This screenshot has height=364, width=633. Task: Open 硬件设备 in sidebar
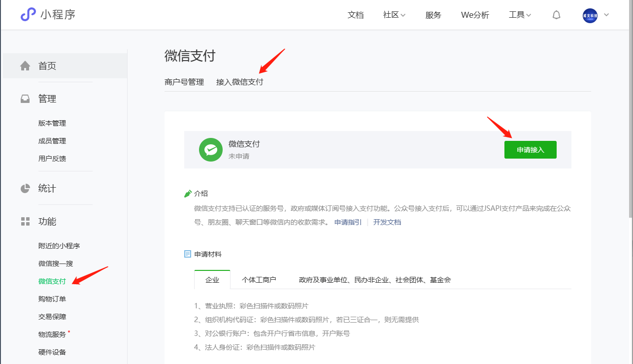point(52,352)
